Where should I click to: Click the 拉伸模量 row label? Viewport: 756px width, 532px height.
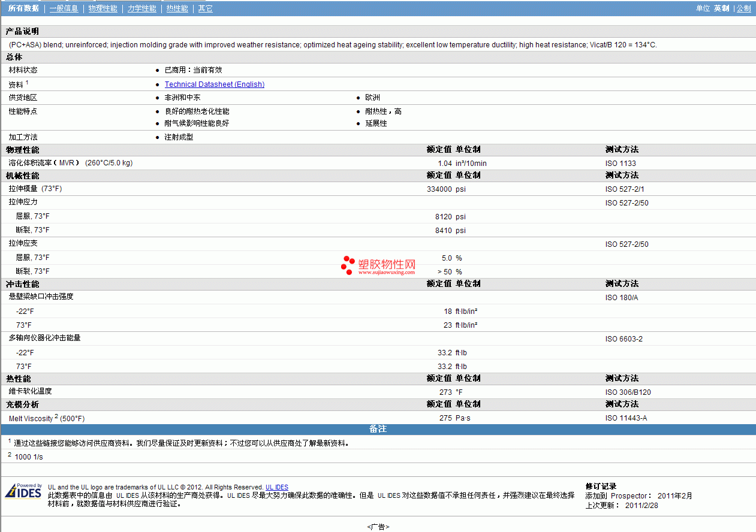click(x=35, y=189)
